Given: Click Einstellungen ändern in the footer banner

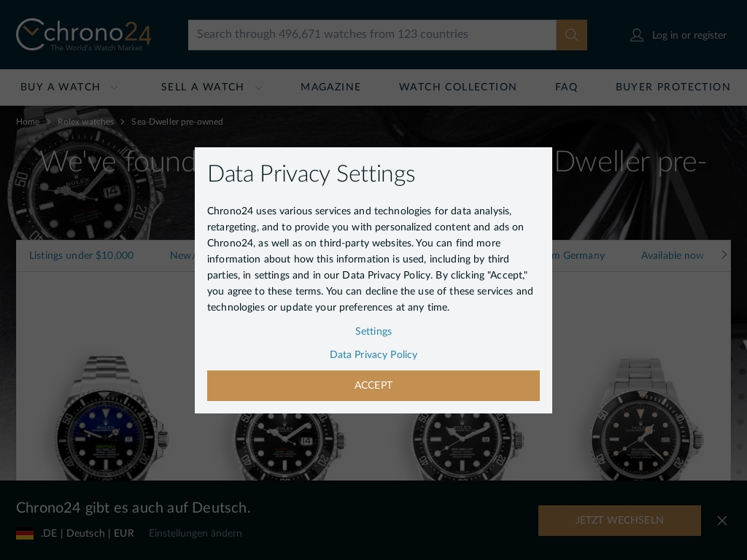Looking at the screenshot, I should (x=195, y=533).
